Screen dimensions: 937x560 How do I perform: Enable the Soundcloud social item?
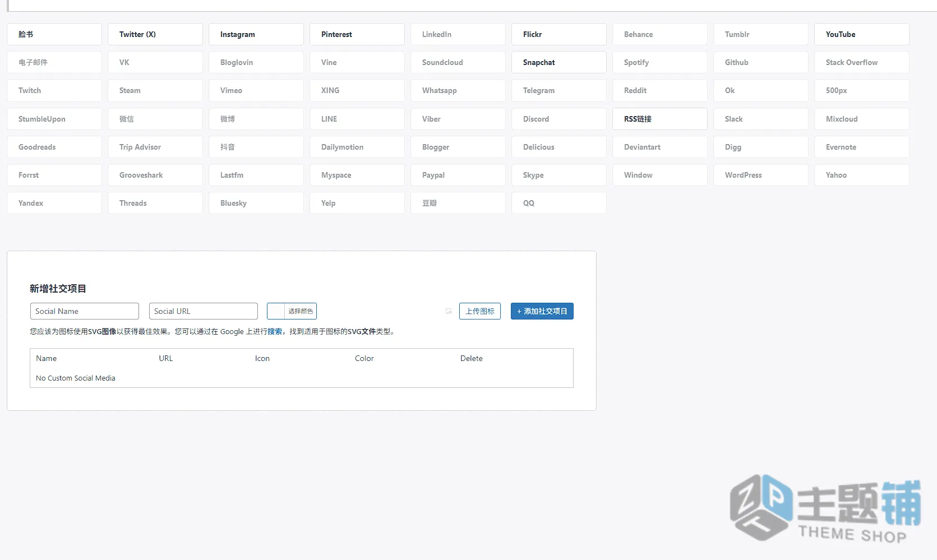[x=458, y=62]
